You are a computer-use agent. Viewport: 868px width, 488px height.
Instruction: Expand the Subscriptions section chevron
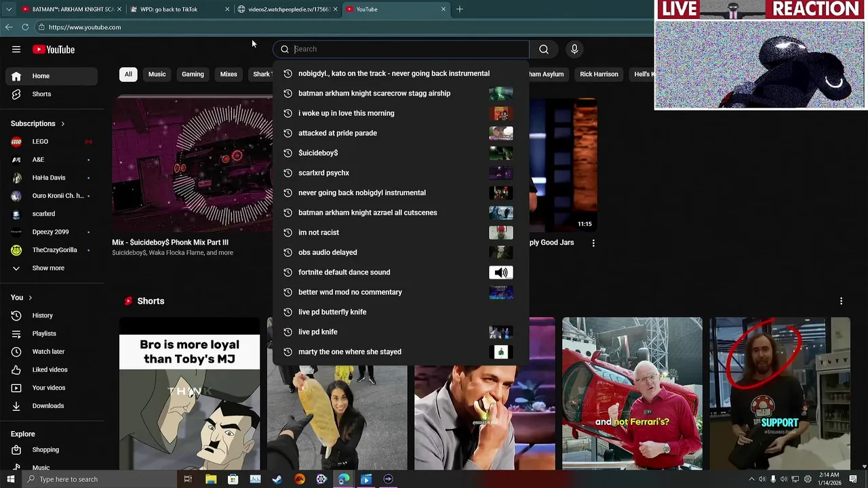63,124
